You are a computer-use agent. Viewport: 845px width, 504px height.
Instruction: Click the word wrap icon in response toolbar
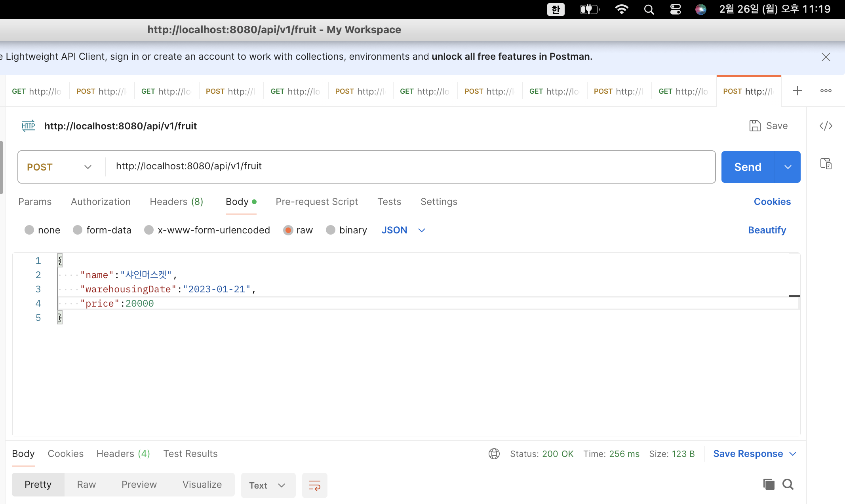[314, 485]
